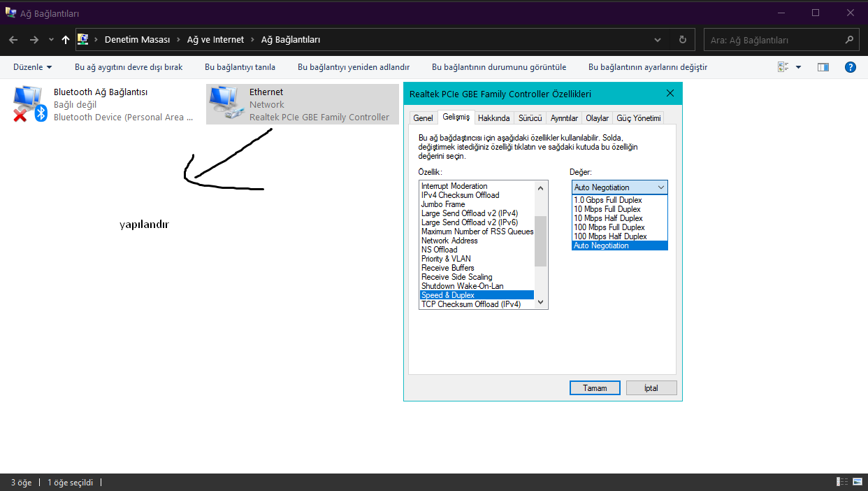The width and height of the screenshot is (868, 491).
Task: Select Priority & VLAN property
Action: [477, 259]
